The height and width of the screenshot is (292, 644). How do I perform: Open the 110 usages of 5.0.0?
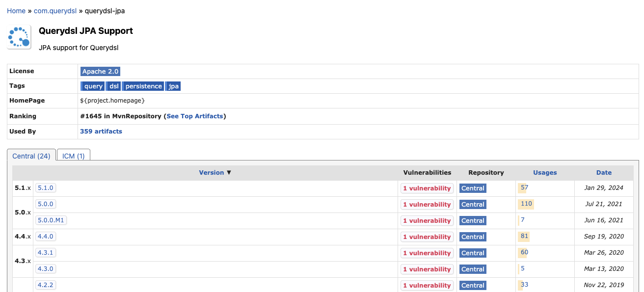click(x=526, y=204)
